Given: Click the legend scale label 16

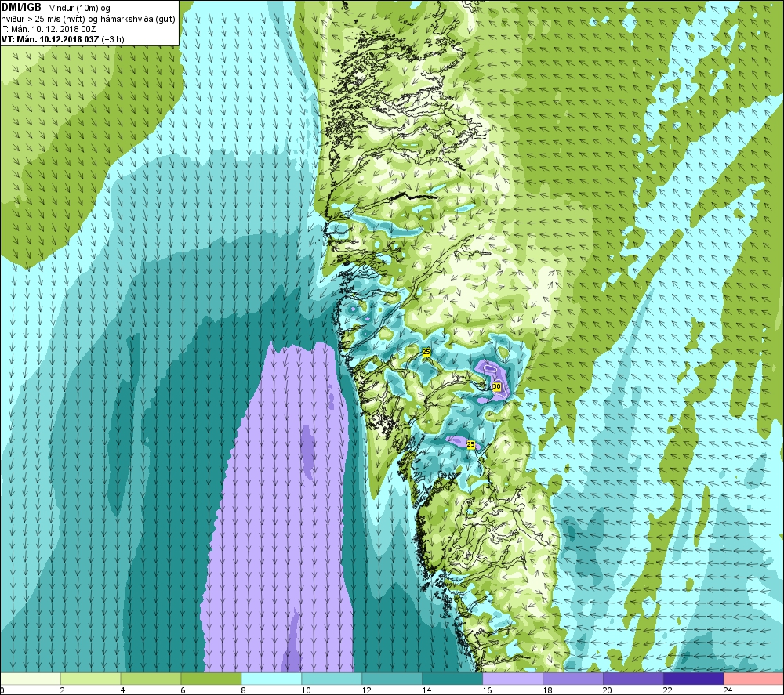Looking at the screenshot, I should [x=487, y=690].
